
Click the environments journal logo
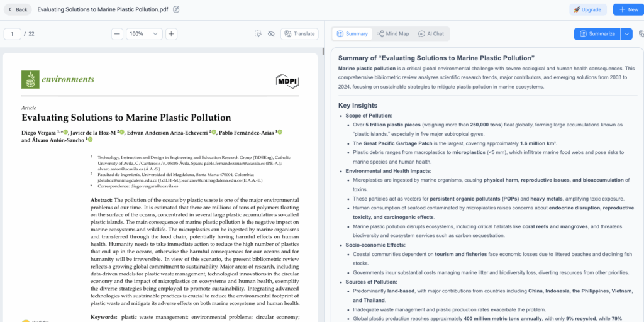tap(58, 80)
